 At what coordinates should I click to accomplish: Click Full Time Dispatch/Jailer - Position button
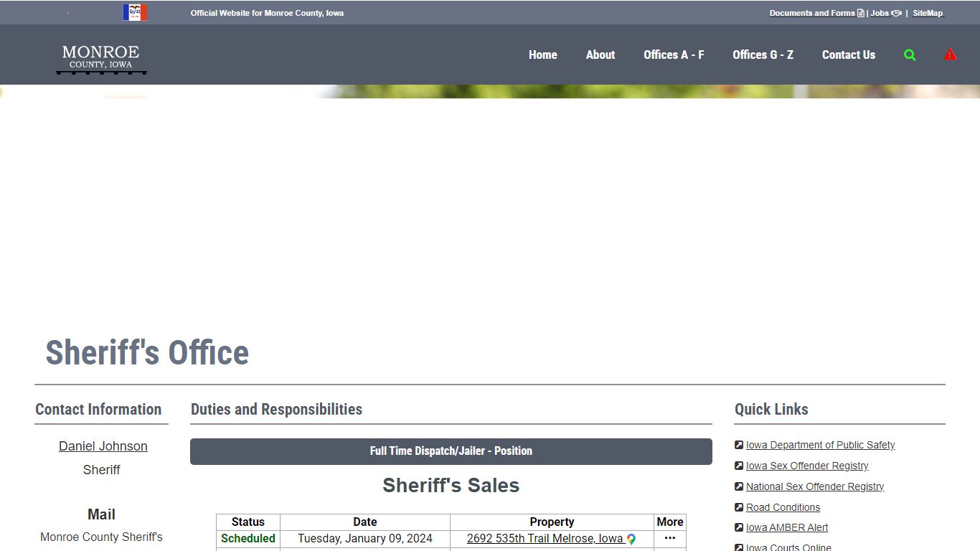pos(451,451)
